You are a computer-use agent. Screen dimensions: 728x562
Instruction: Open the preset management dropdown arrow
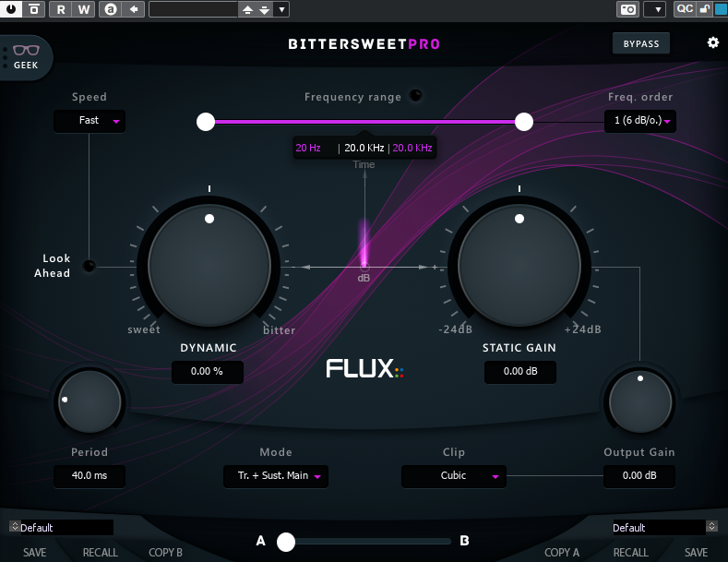(281, 9)
